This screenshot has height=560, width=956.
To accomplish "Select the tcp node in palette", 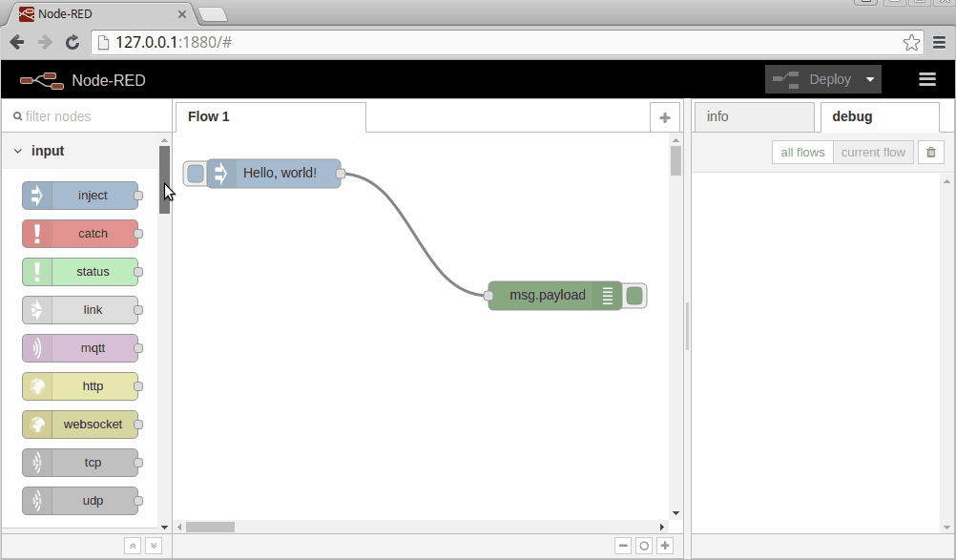I will [80, 463].
